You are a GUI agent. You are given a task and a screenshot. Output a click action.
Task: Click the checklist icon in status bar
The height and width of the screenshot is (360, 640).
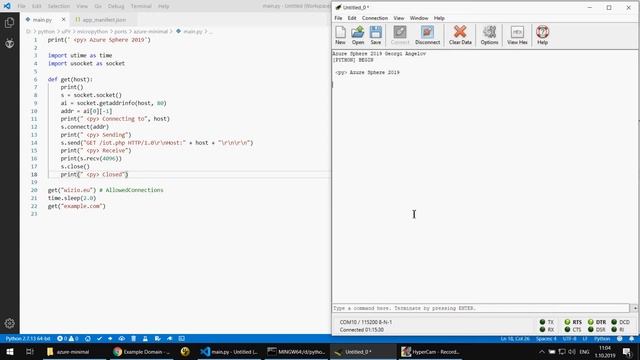tap(158, 339)
